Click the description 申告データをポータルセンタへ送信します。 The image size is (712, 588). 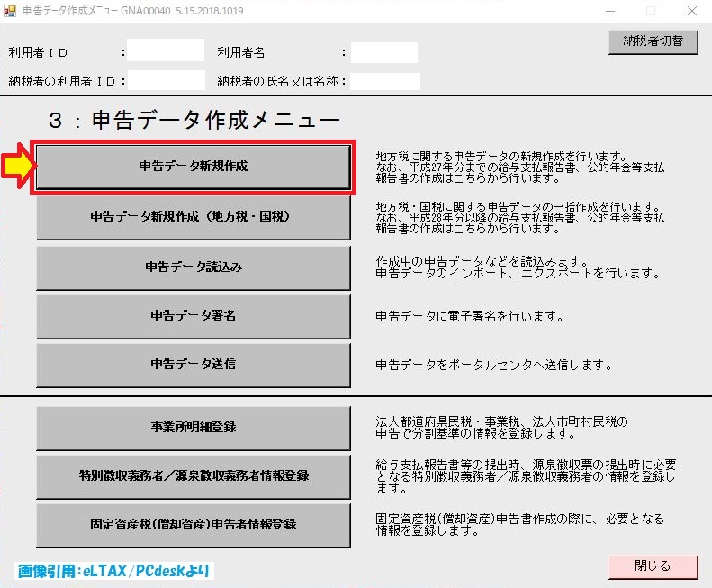[x=494, y=365]
